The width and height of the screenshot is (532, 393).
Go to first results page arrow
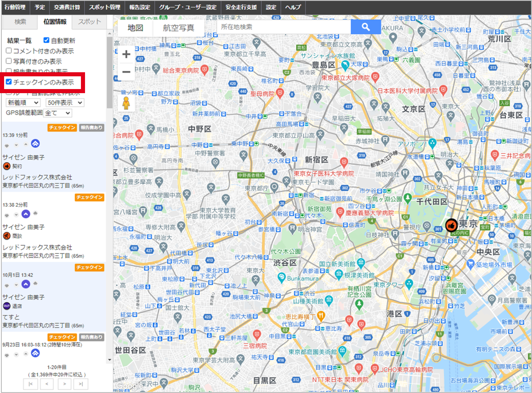[x=30, y=384]
